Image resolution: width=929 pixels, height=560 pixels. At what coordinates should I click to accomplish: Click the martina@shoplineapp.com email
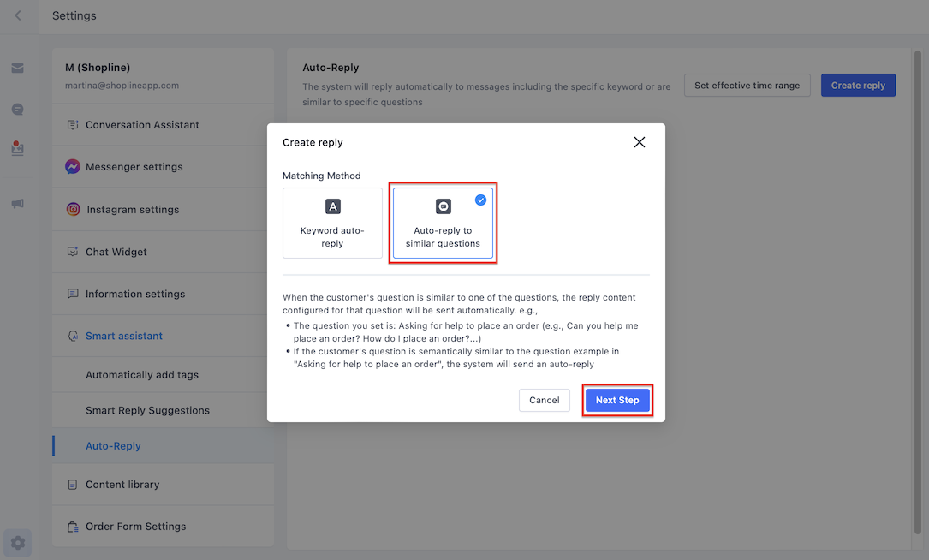[x=122, y=86]
